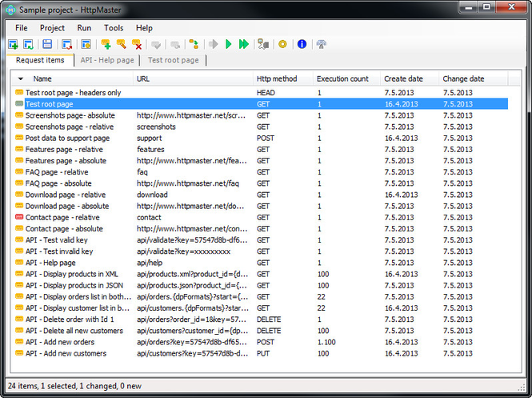
Task: Click the new project icon with green plus
Action: (x=13, y=44)
